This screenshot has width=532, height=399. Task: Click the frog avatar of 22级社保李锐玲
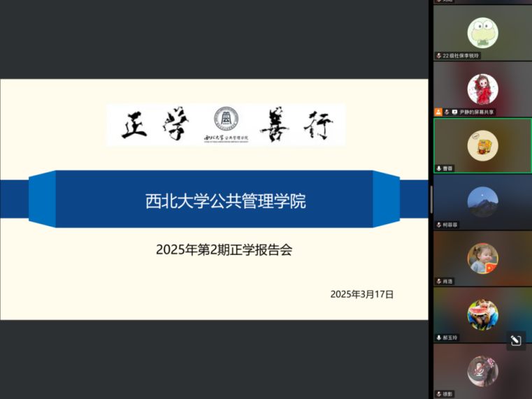tap(482, 32)
